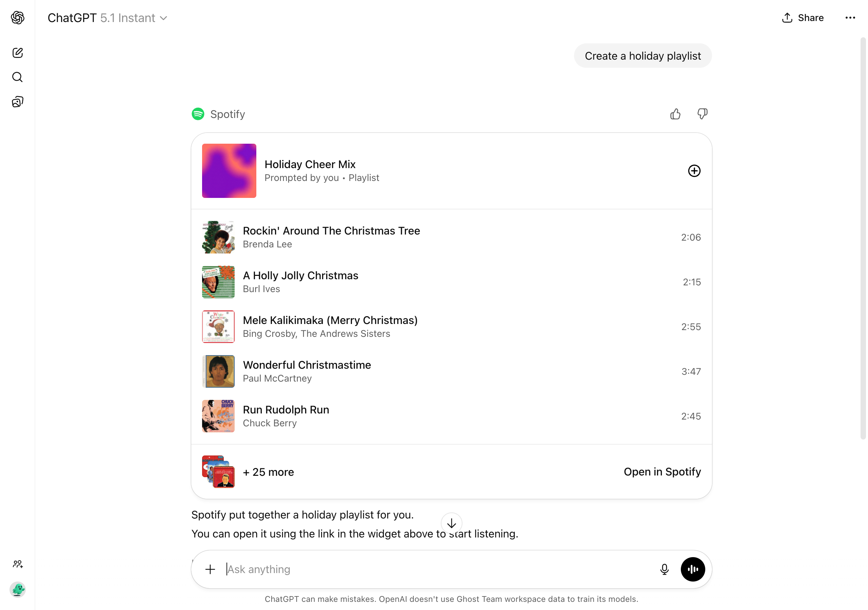Give the response a thumbs down

pos(702,114)
